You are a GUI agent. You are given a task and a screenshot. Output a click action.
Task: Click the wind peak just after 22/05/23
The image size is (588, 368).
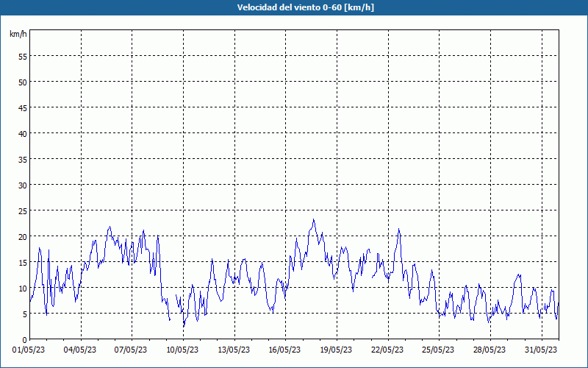coord(398,229)
